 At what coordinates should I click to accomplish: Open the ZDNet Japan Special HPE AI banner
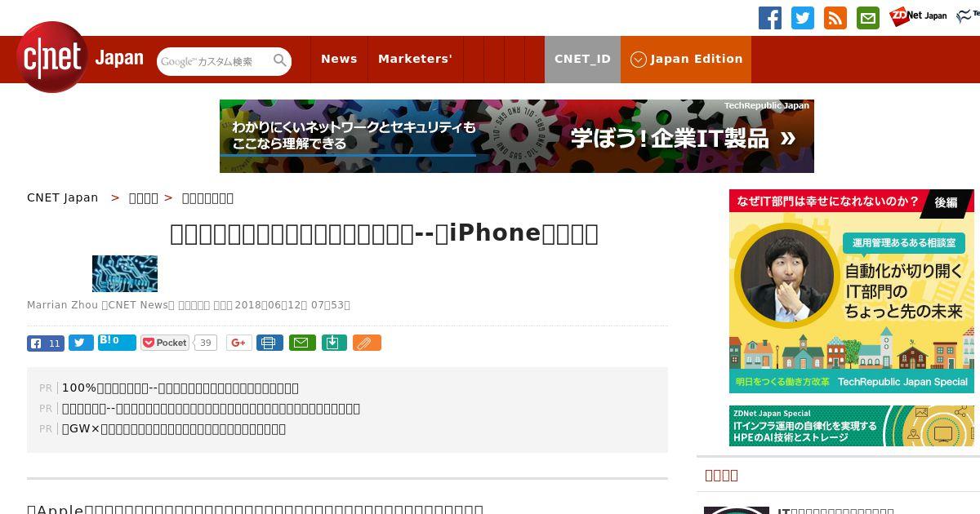coord(852,426)
